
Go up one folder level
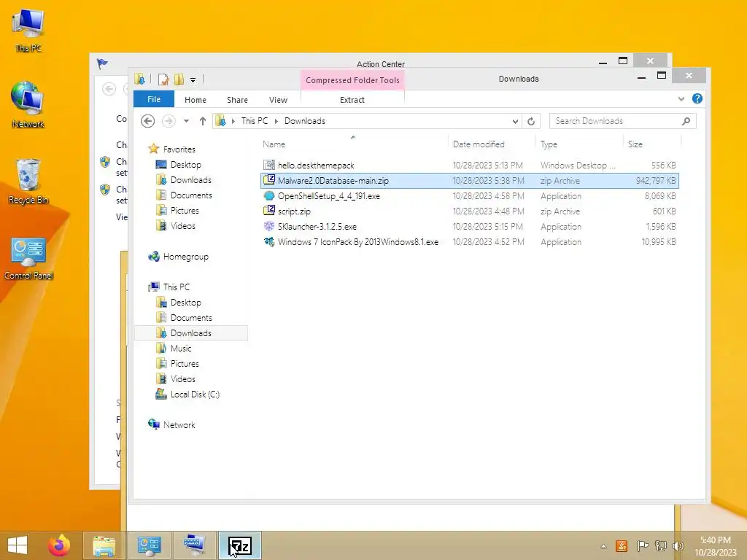tap(203, 121)
